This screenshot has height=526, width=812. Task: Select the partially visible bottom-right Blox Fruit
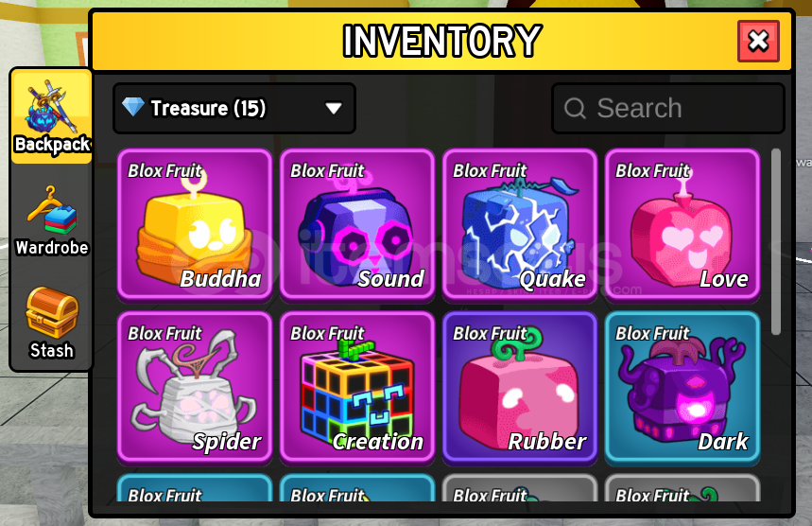(x=682, y=488)
